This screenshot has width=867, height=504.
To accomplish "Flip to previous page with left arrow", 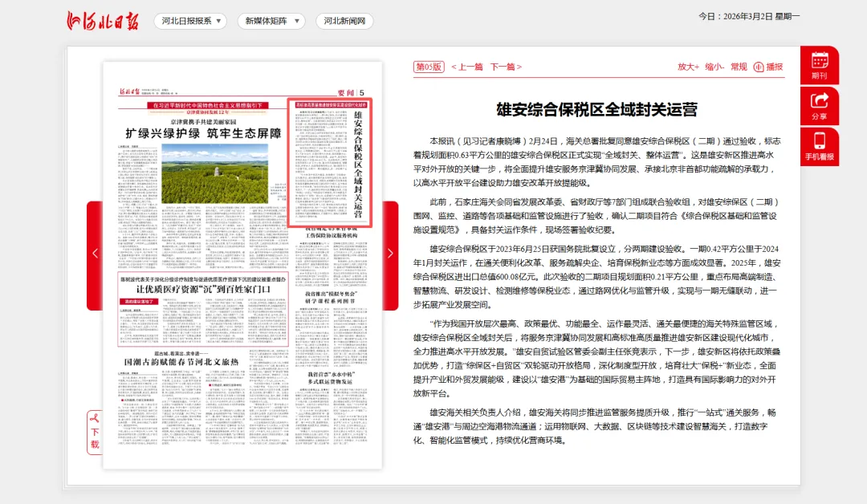I will pos(95,254).
